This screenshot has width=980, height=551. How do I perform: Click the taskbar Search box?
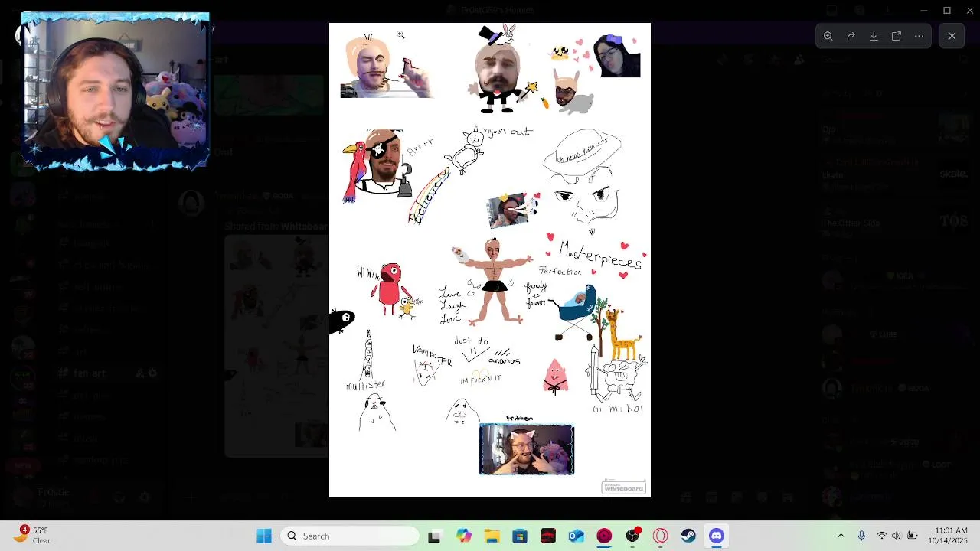(351, 536)
